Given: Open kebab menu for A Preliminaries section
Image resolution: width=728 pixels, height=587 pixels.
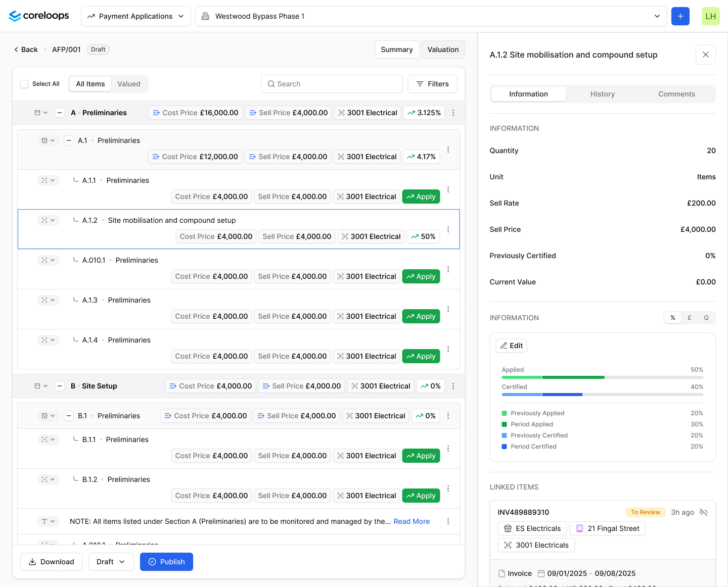Looking at the screenshot, I should click(453, 113).
